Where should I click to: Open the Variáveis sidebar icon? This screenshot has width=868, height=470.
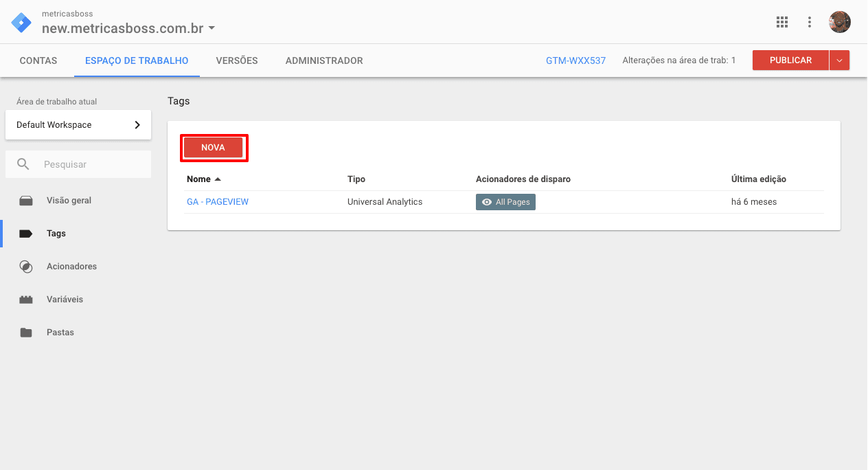(x=26, y=299)
